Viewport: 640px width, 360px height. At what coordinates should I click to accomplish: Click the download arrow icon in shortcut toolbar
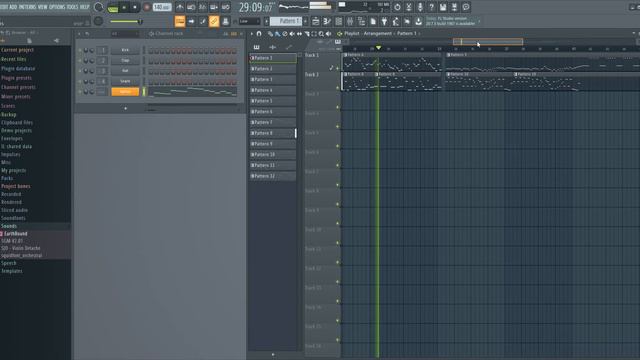point(418,21)
